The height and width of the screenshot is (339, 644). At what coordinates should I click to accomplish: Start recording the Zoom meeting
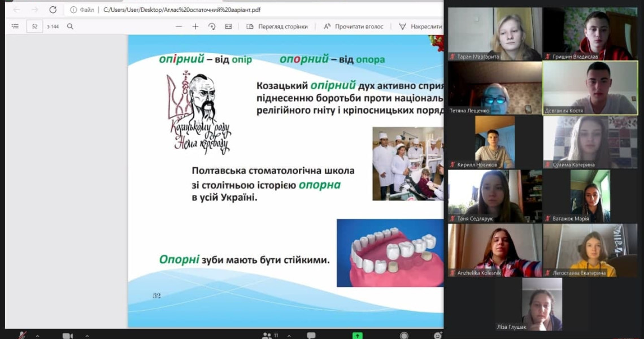404,336
